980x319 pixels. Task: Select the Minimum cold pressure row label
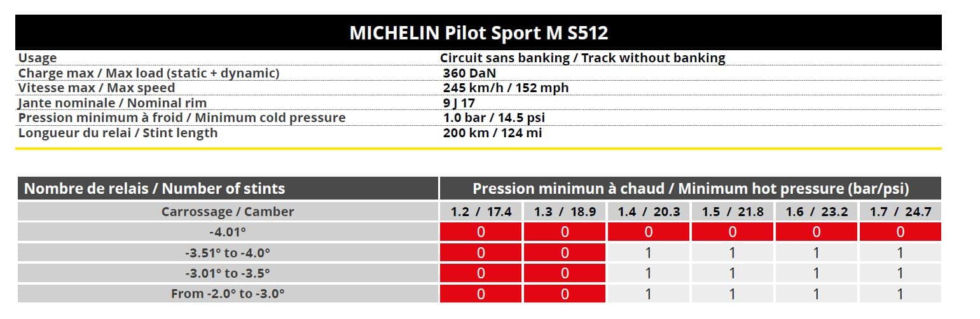click(182, 118)
